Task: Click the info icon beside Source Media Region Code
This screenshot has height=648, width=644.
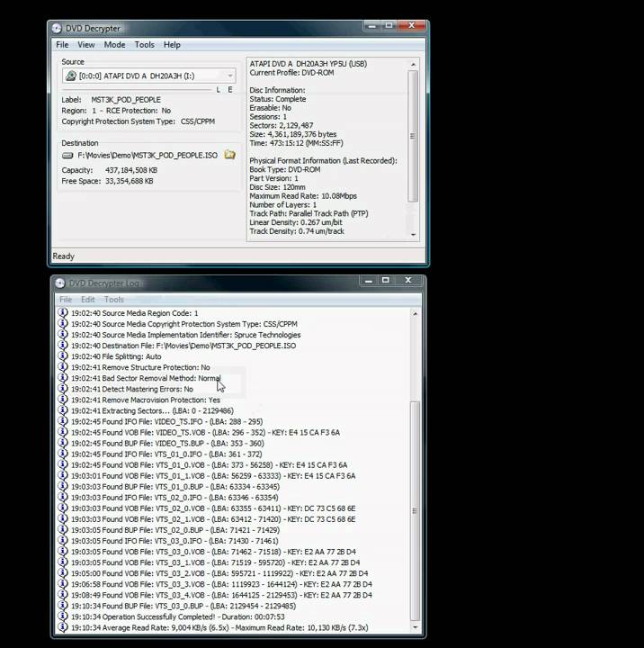Action: (63, 313)
